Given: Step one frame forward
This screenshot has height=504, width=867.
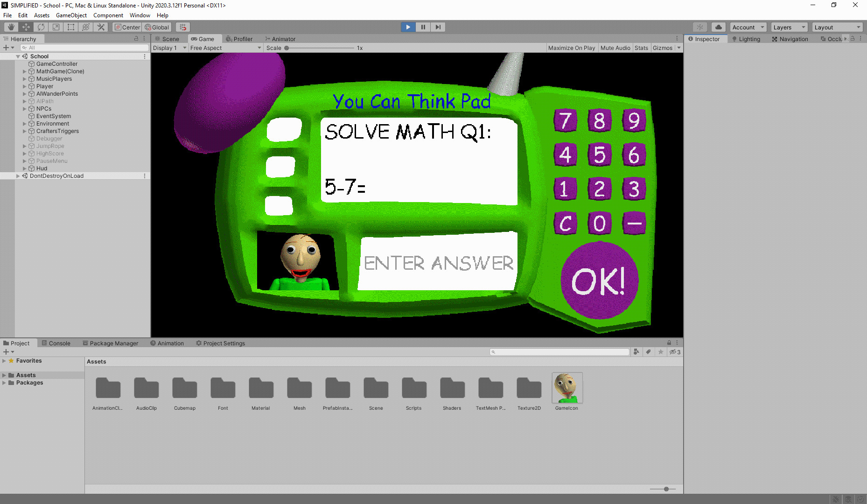Looking at the screenshot, I should [x=438, y=27].
